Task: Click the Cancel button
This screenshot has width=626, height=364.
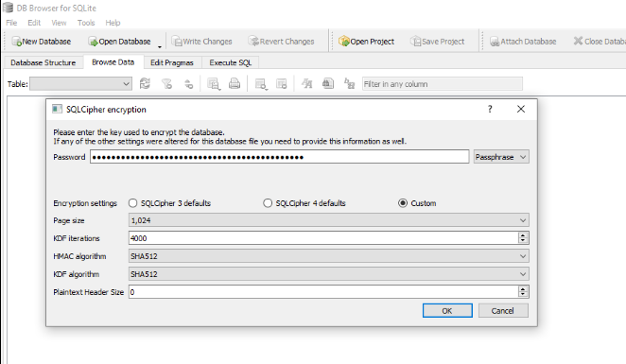Action: pyautogui.click(x=503, y=310)
